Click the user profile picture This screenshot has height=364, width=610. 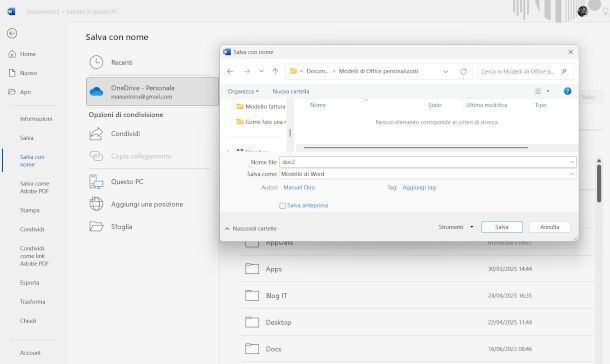[x=582, y=11]
